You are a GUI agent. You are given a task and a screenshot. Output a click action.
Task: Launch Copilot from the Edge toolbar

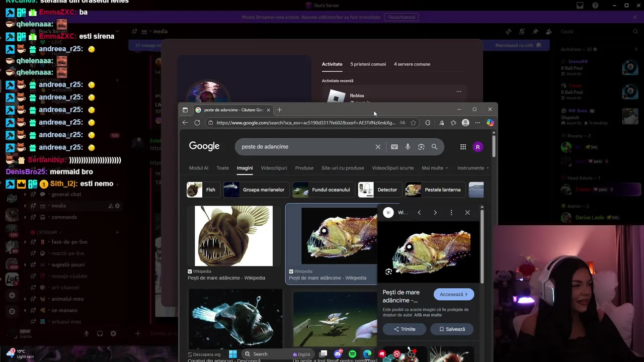tap(490, 123)
